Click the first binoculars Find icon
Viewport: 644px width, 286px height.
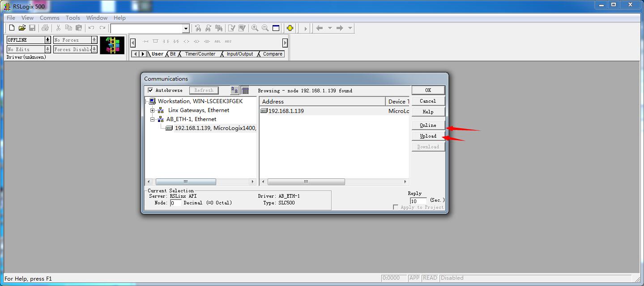(x=198, y=28)
